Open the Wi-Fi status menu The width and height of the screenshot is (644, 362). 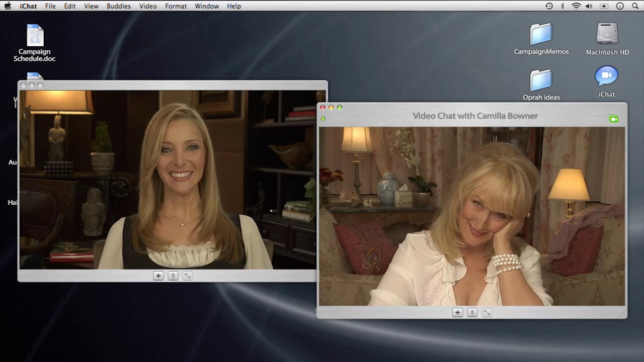click(x=576, y=6)
